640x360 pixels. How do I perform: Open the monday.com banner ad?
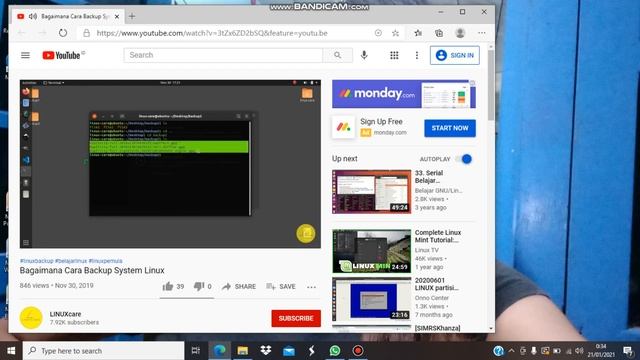coord(404,94)
